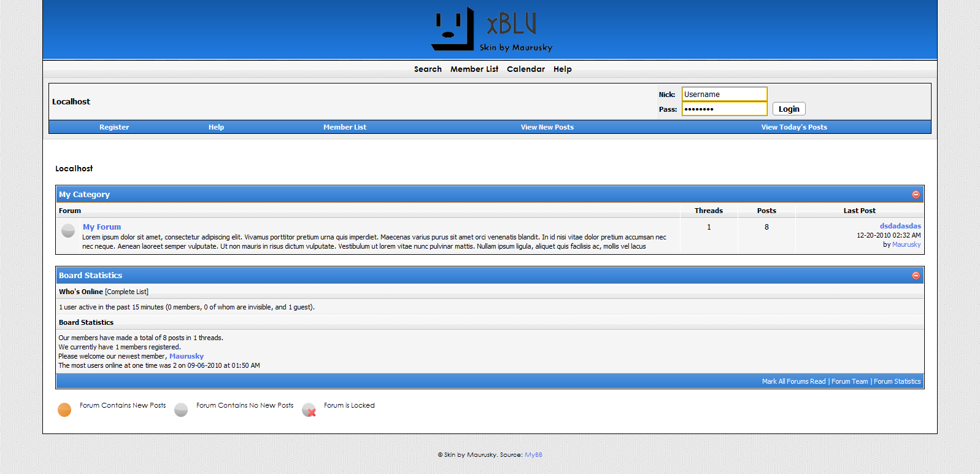
Task: Click the forum locked legend icon
Action: [x=309, y=410]
